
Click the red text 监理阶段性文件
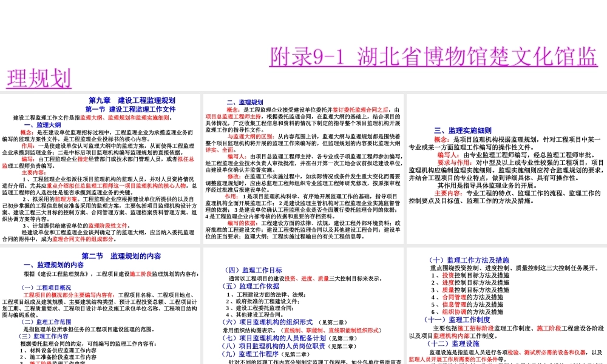tap(107, 226)
